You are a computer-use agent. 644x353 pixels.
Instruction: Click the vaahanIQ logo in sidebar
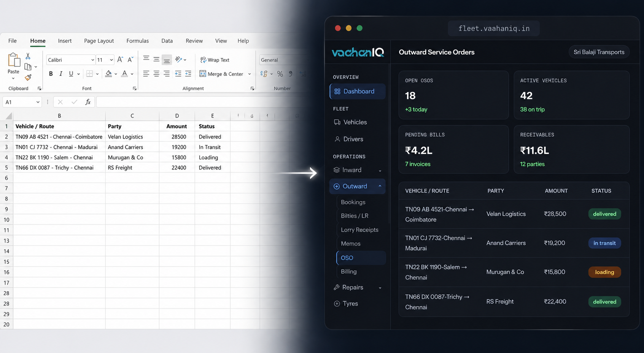coord(358,52)
